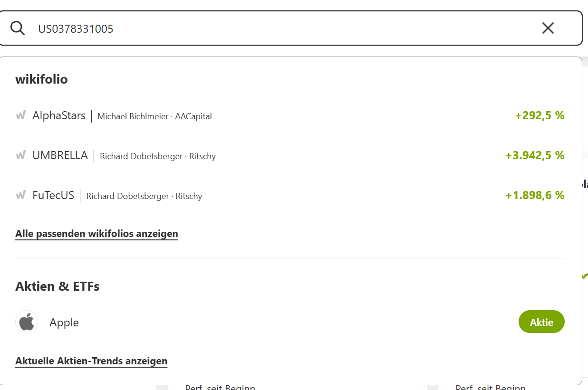Click Richard Dobetsberger text in FuTecUS row
Screen dimensions: 588x390
click(127, 196)
